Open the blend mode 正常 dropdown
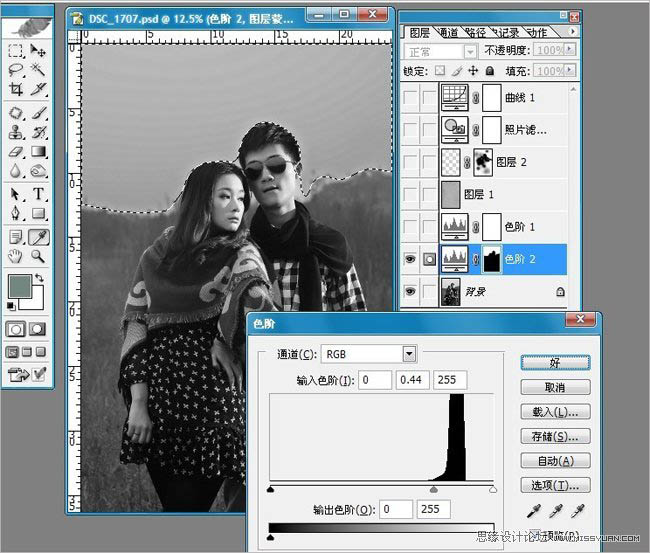This screenshot has height=553, width=650. (x=470, y=52)
